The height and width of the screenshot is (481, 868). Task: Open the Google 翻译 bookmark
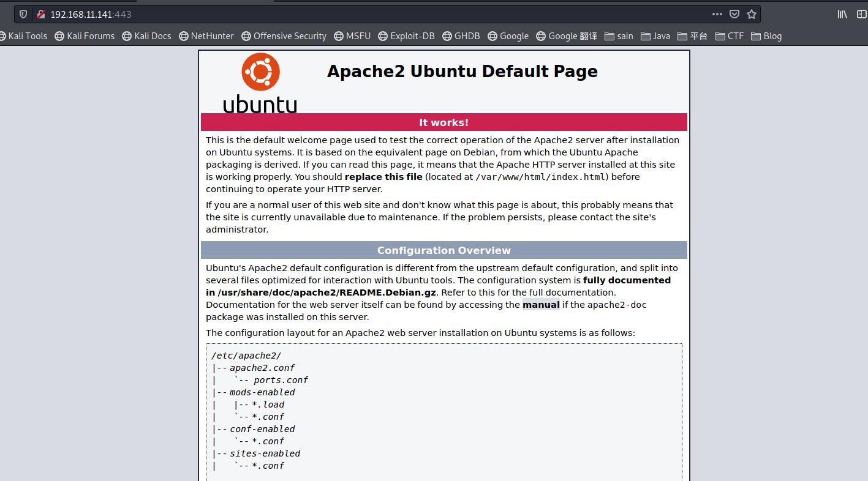point(567,36)
